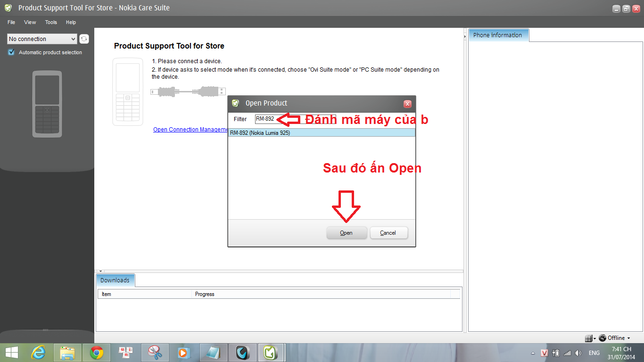Screen dimensions: 644x362
Task: Toggle Automatic product selection checkbox
Action: 11,52
